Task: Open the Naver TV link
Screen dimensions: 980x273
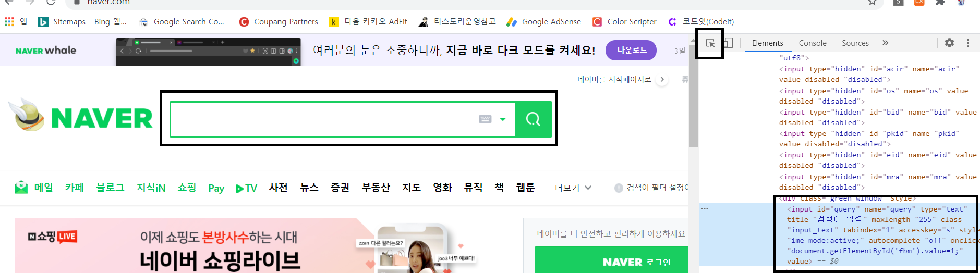Action: (x=246, y=188)
